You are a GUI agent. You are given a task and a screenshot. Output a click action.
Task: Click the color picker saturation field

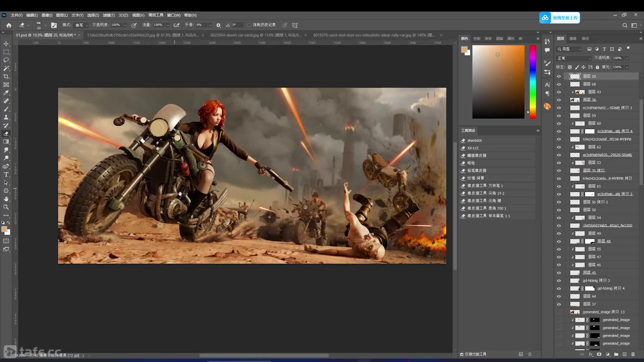[x=498, y=82]
